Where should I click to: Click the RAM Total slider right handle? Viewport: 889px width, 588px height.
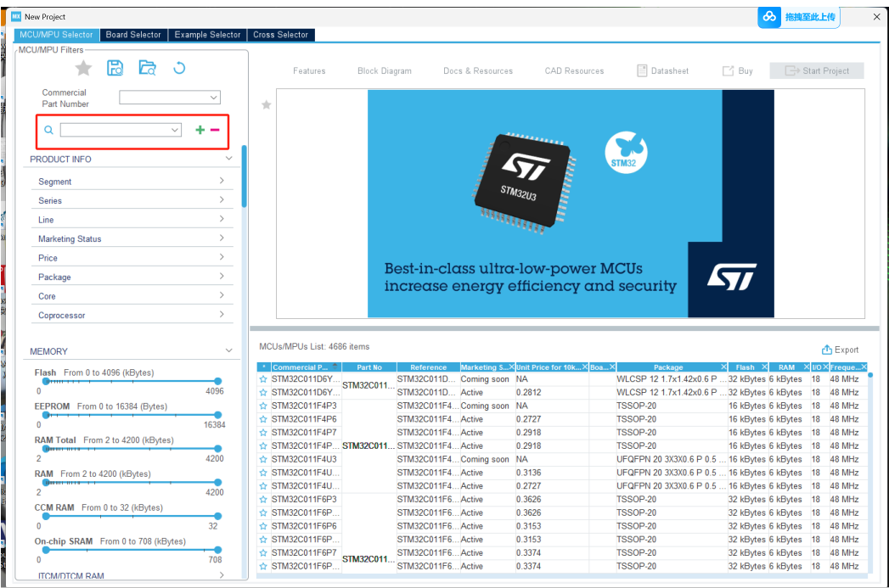pos(217,449)
